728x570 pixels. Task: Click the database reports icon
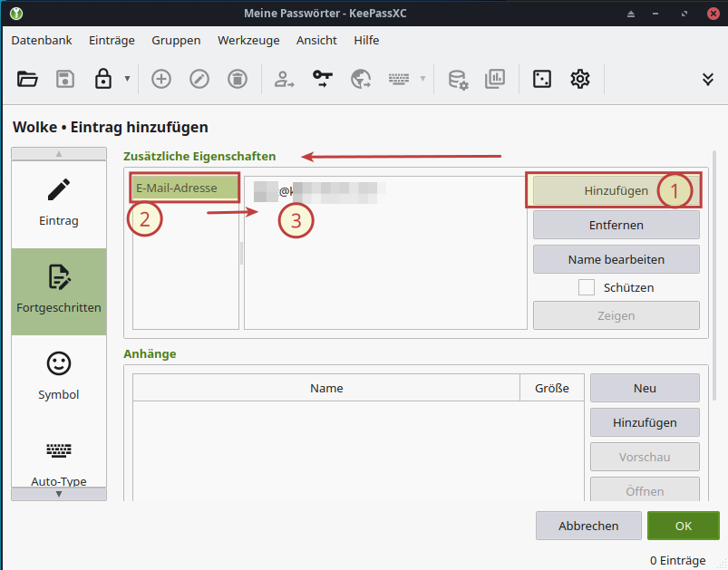coord(495,79)
